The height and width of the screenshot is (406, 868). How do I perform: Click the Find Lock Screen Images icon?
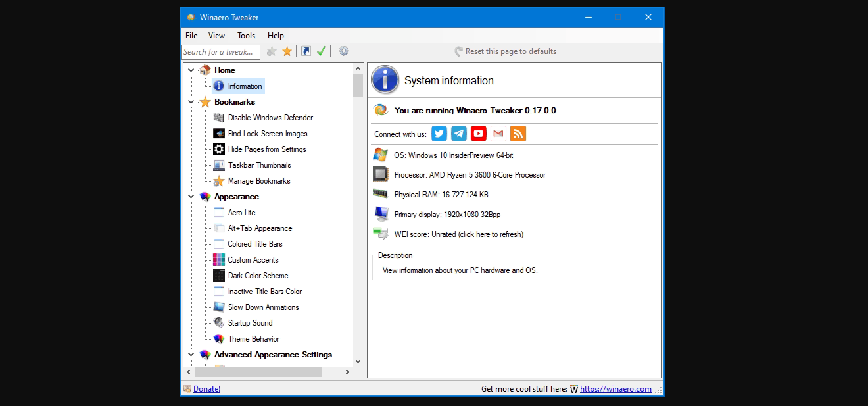pyautogui.click(x=219, y=134)
